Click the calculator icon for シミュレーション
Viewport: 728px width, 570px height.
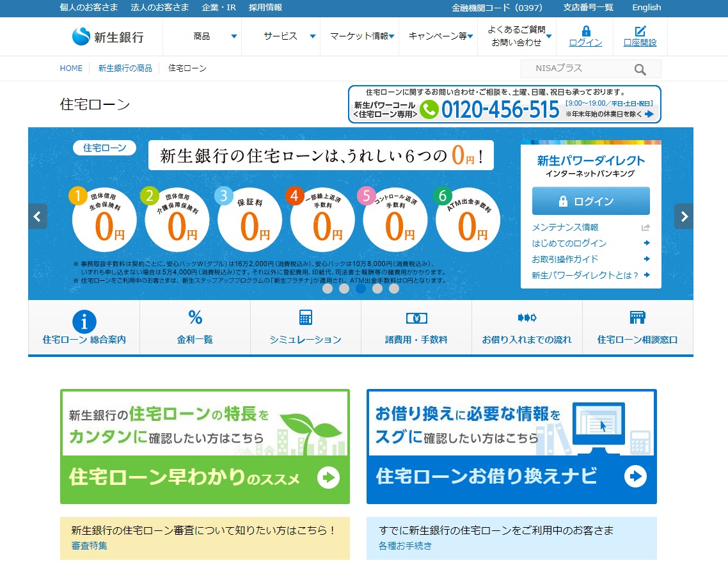click(x=306, y=317)
